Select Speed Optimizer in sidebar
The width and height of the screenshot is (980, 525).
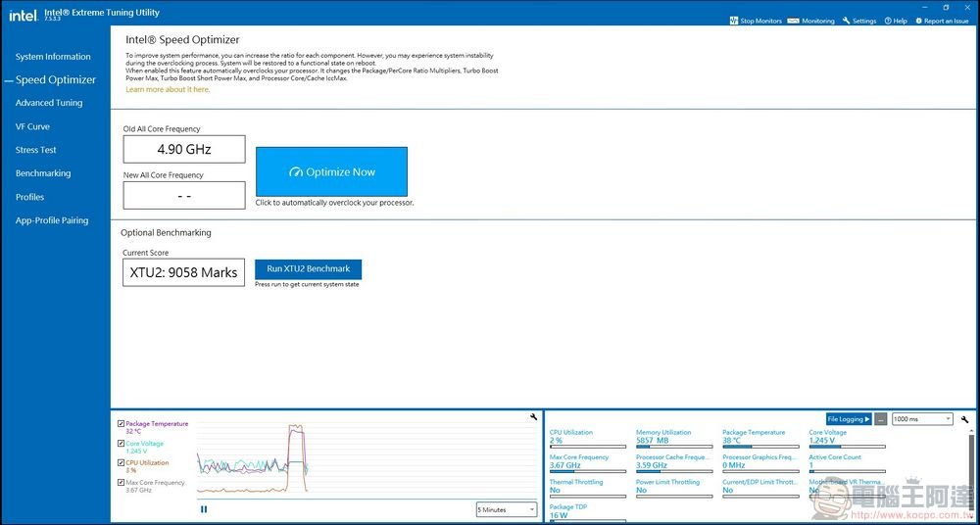56,80
